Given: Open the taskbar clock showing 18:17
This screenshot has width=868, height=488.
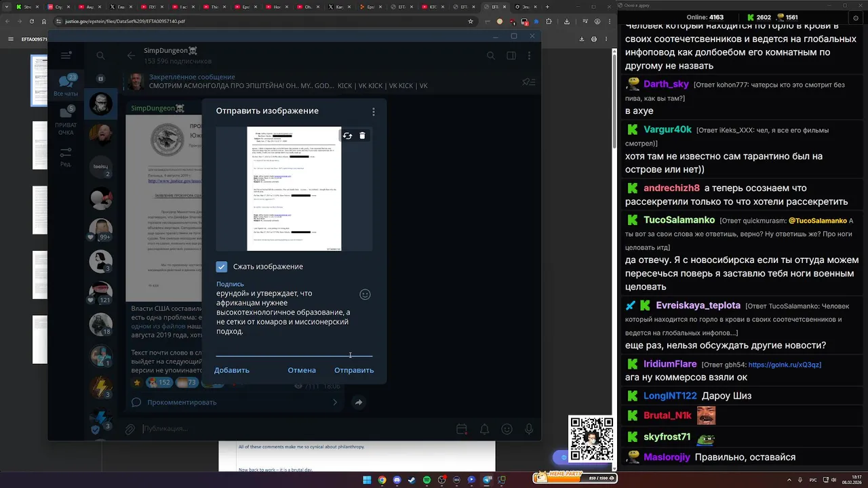Looking at the screenshot, I should 851,480.
